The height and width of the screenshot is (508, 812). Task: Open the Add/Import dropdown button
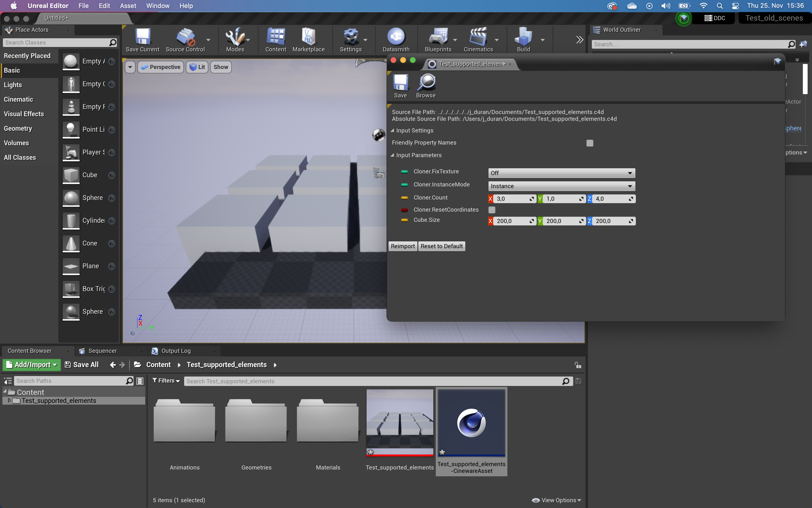coord(31,365)
